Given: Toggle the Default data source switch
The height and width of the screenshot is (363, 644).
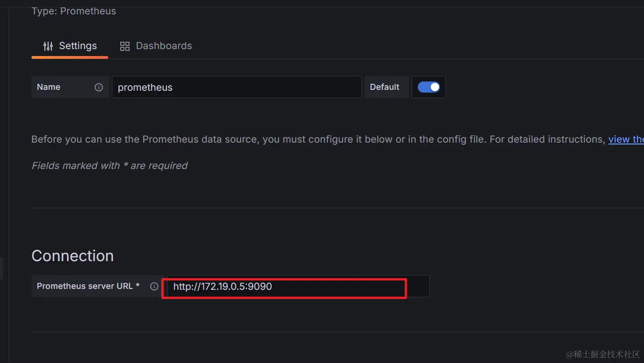Looking at the screenshot, I should click(429, 87).
